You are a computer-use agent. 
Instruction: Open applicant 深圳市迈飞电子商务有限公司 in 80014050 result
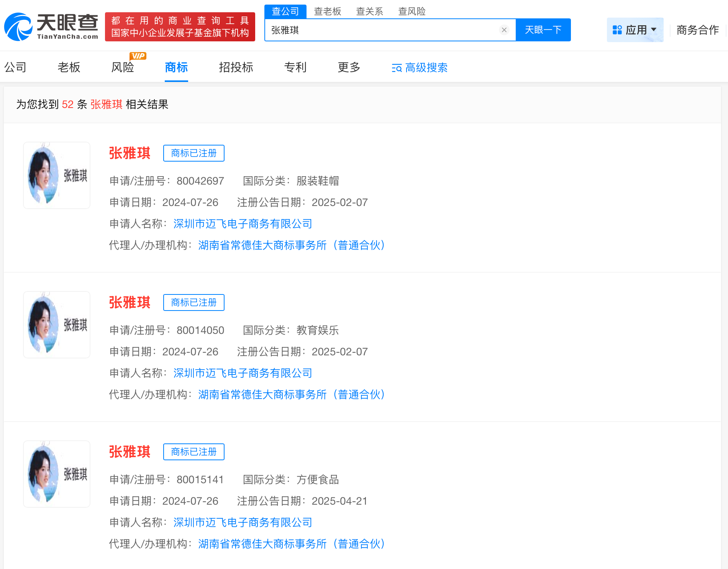point(243,373)
